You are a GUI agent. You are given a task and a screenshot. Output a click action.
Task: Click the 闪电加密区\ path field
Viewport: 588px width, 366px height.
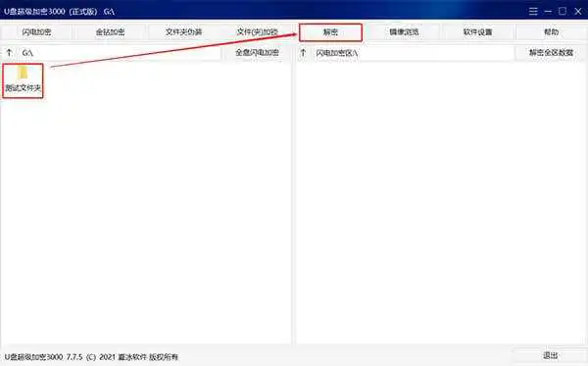click(x=414, y=53)
